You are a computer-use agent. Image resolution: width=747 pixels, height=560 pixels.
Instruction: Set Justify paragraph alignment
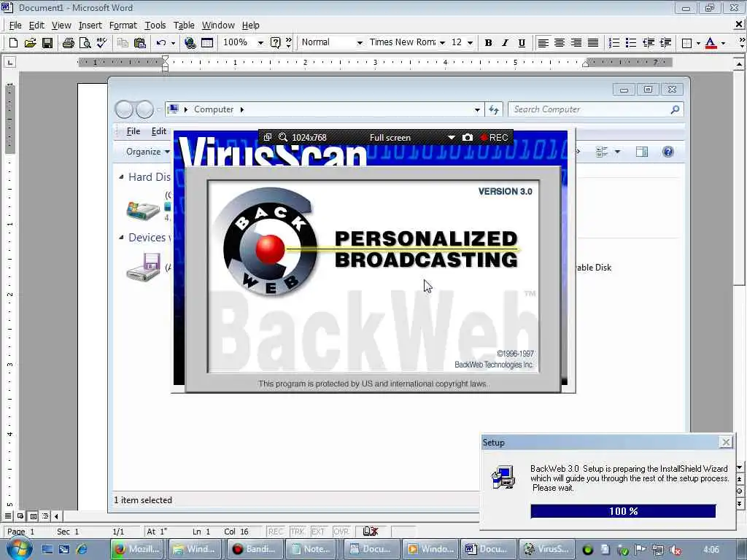[x=592, y=43]
